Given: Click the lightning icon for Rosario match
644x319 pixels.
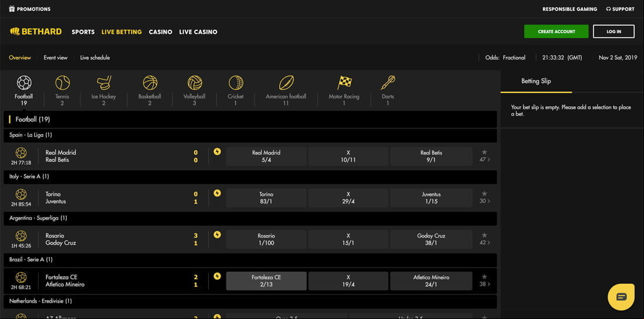Looking at the screenshot, I should pyautogui.click(x=217, y=234).
